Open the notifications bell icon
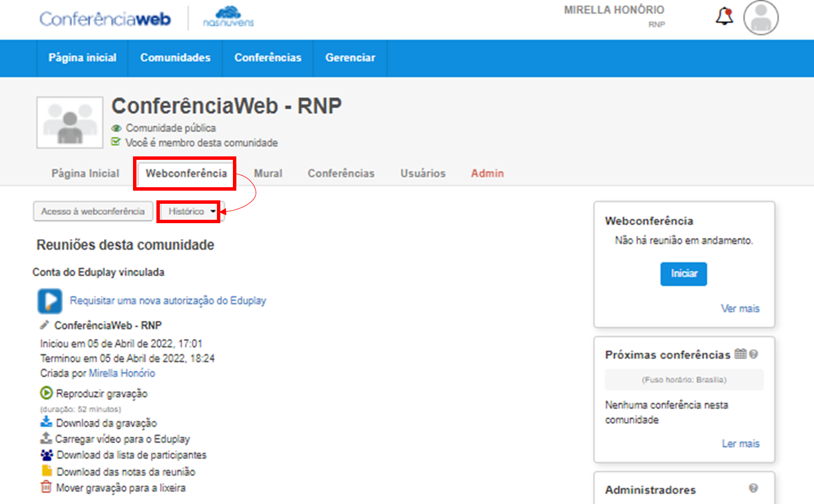 724,16
